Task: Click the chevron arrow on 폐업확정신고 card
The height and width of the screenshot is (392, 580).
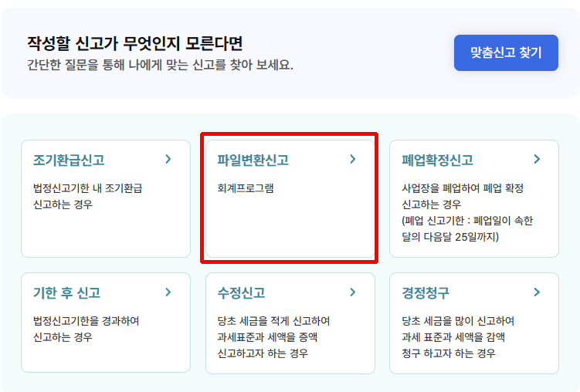Action: click(537, 159)
